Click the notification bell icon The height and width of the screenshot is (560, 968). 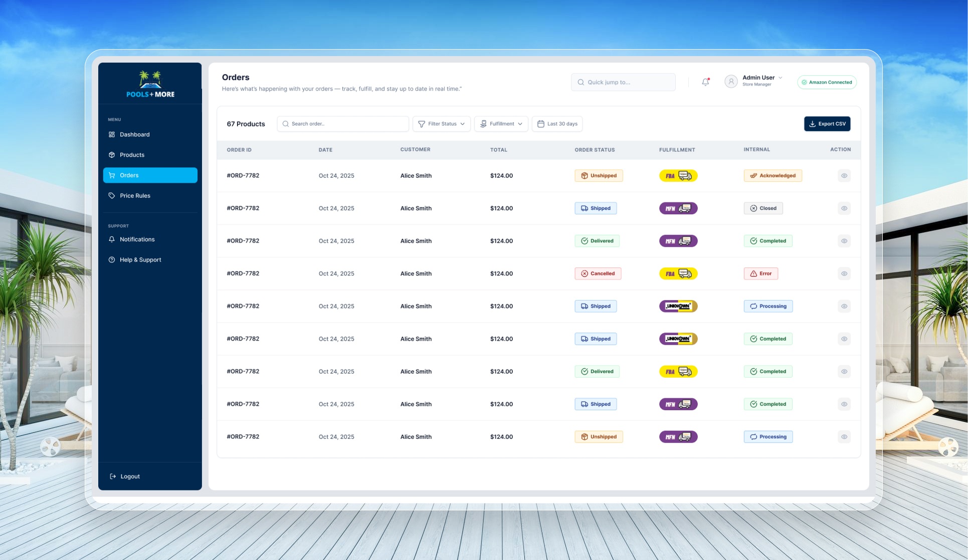pos(705,82)
